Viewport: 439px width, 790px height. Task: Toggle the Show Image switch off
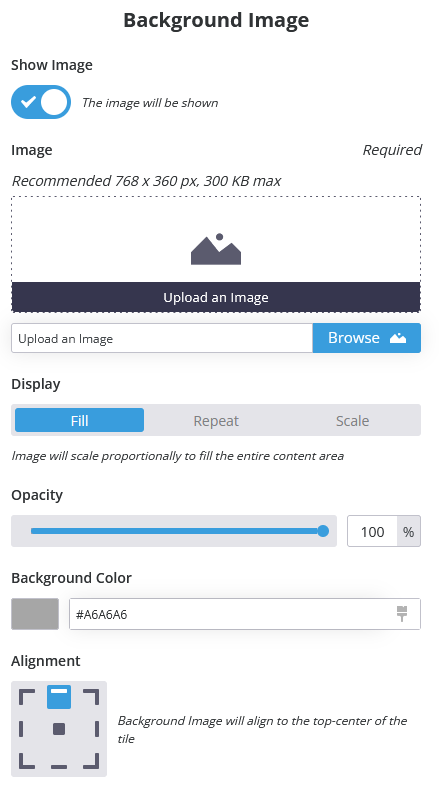[x=41, y=102]
